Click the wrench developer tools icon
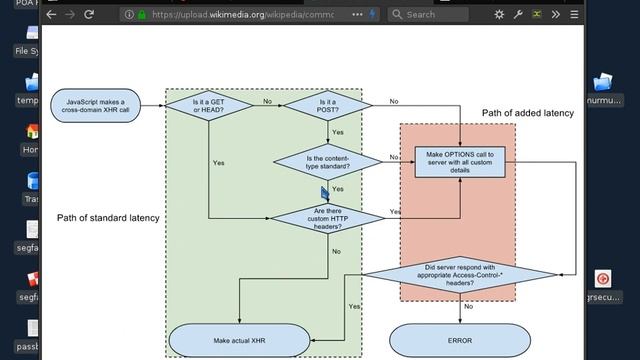 click(518, 15)
